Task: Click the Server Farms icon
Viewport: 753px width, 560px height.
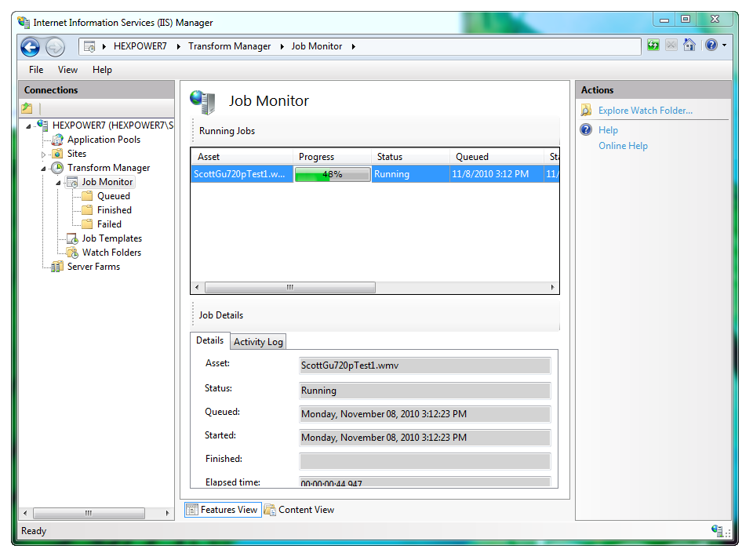Action: point(57,267)
